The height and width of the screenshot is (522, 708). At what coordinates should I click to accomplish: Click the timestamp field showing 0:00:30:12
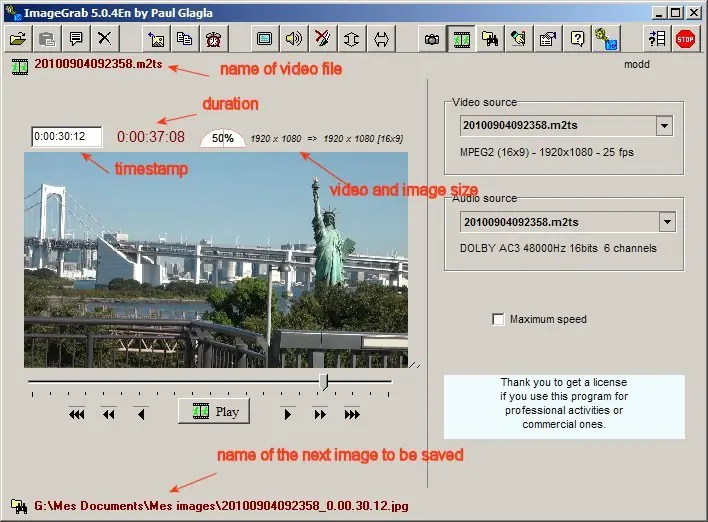67,136
